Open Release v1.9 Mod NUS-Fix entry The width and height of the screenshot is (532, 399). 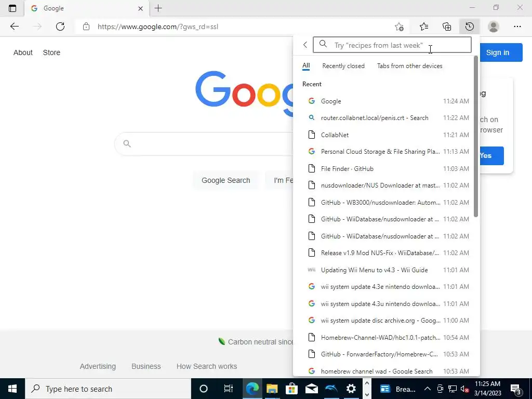click(x=386, y=253)
